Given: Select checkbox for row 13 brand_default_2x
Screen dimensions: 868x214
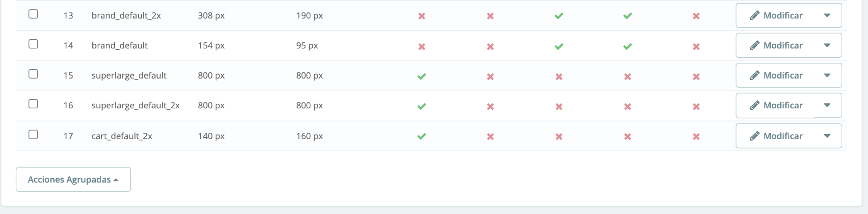Looking at the screenshot, I should pyautogui.click(x=33, y=14).
